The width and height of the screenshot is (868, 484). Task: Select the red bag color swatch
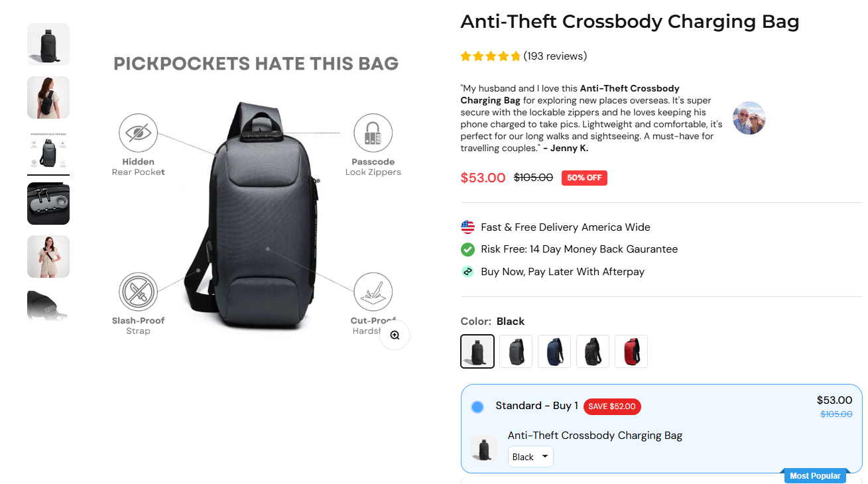[x=631, y=351]
